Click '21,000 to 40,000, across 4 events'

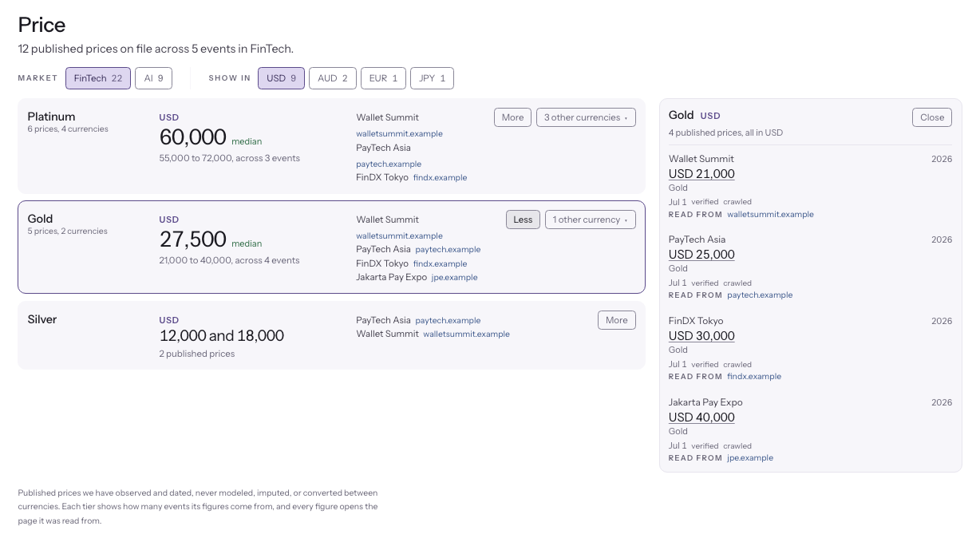click(229, 260)
